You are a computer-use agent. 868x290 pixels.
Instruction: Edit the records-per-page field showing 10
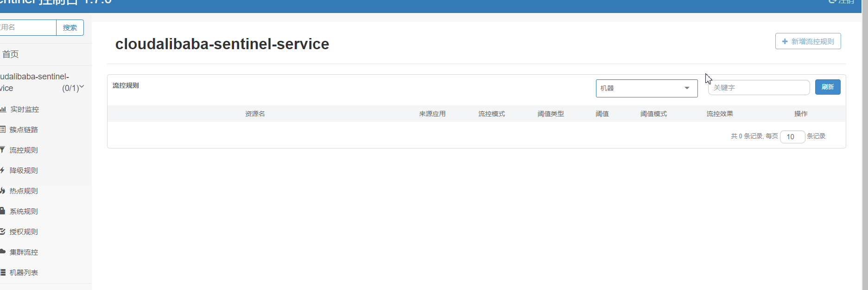click(792, 137)
